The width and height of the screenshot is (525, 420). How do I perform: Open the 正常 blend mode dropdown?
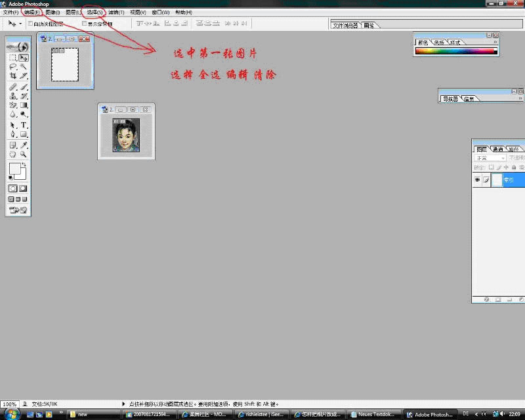[x=490, y=158]
